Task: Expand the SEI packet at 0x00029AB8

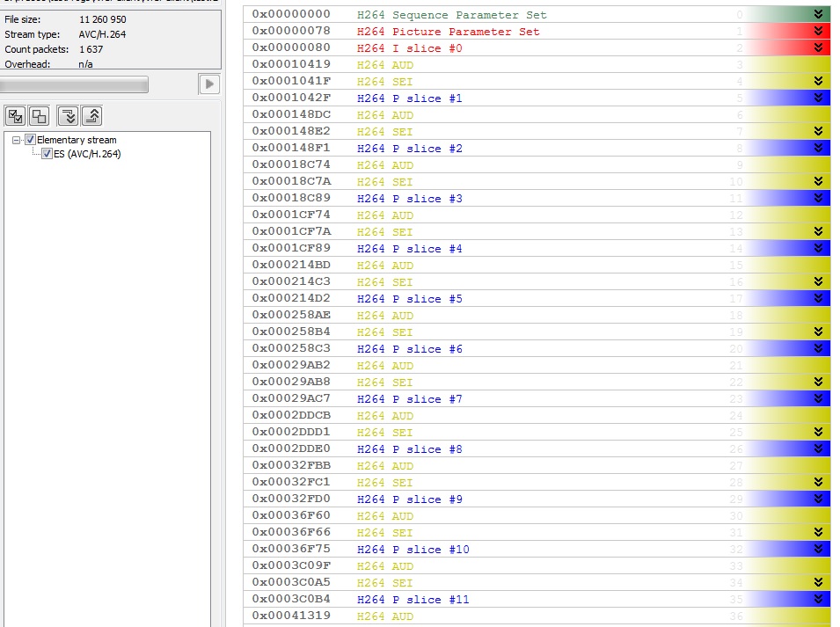Action: pos(818,382)
